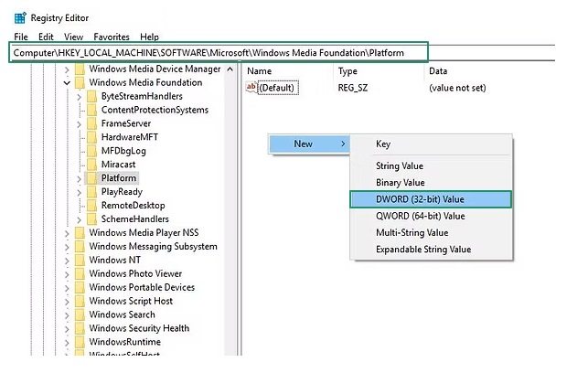Screen dimensions: 588x373
Task: Click the PlayReady folder icon
Action: 91,192
